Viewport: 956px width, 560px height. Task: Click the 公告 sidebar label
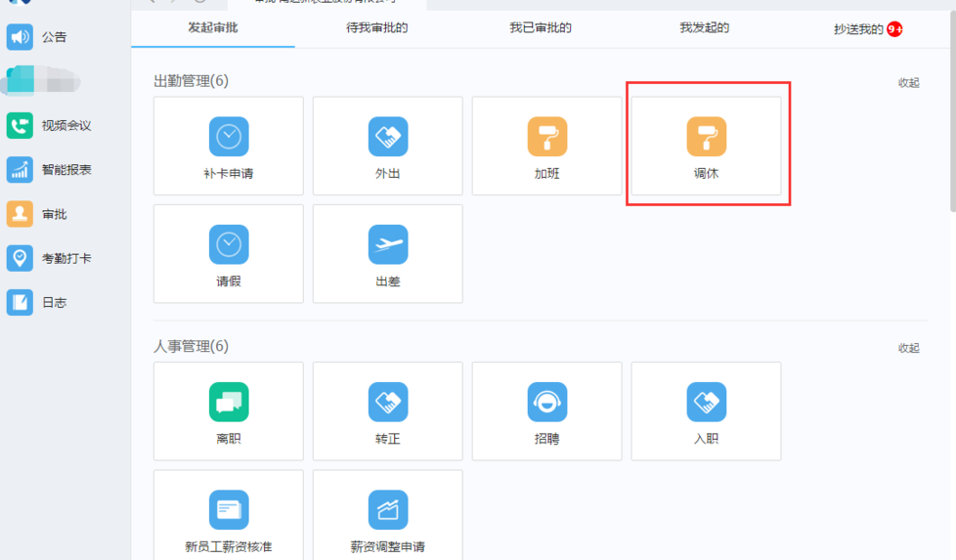(x=55, y=37)
